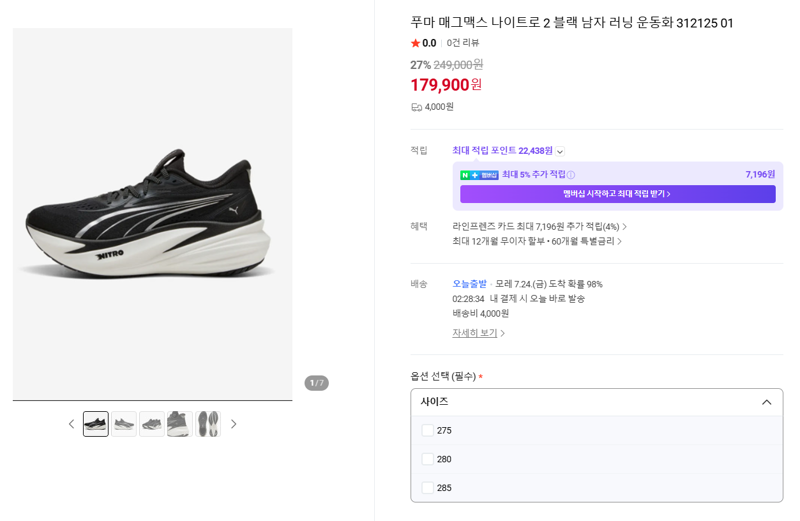Open the arrow next to 자세히 보기
This screenshot has width=800, height=521.
(x=503, y=333)
